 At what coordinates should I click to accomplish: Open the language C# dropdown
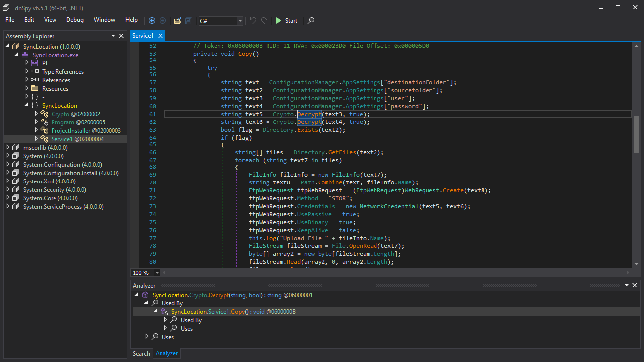tap(240, 21)
